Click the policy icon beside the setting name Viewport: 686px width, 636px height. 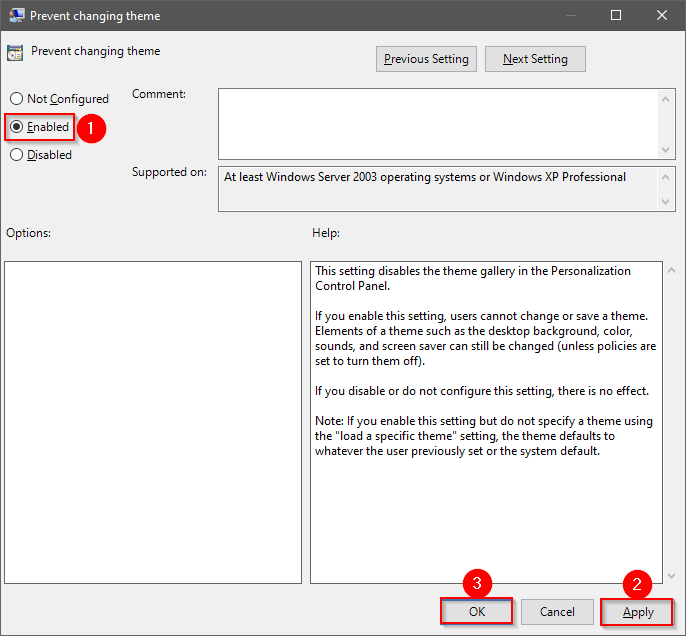click(x=16, y=53)
